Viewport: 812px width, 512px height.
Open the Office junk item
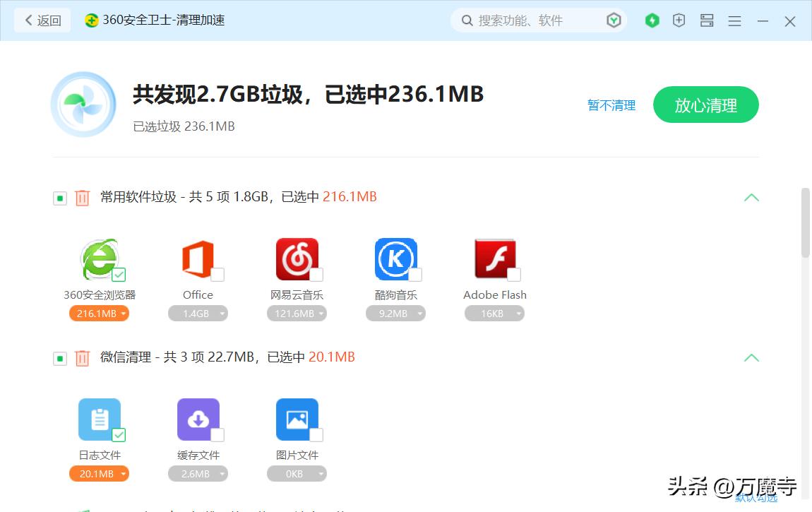click(198, 258)
